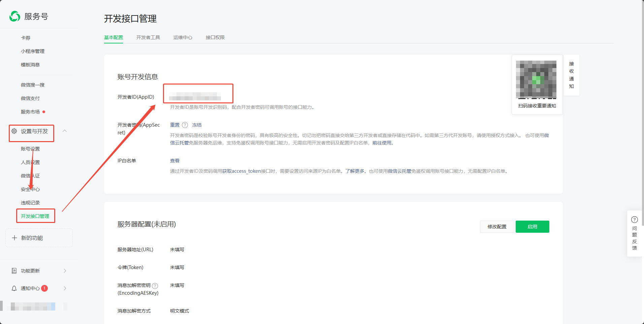Image resolution: width=644 pixels, height=324 pixels.
Task: Click the green 启用 button
Action: click(532, 227)
